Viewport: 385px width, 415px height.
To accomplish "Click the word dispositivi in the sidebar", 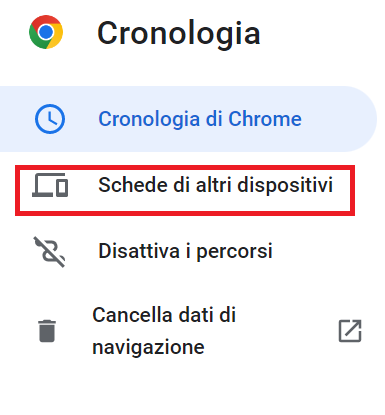I will [285, 185].
